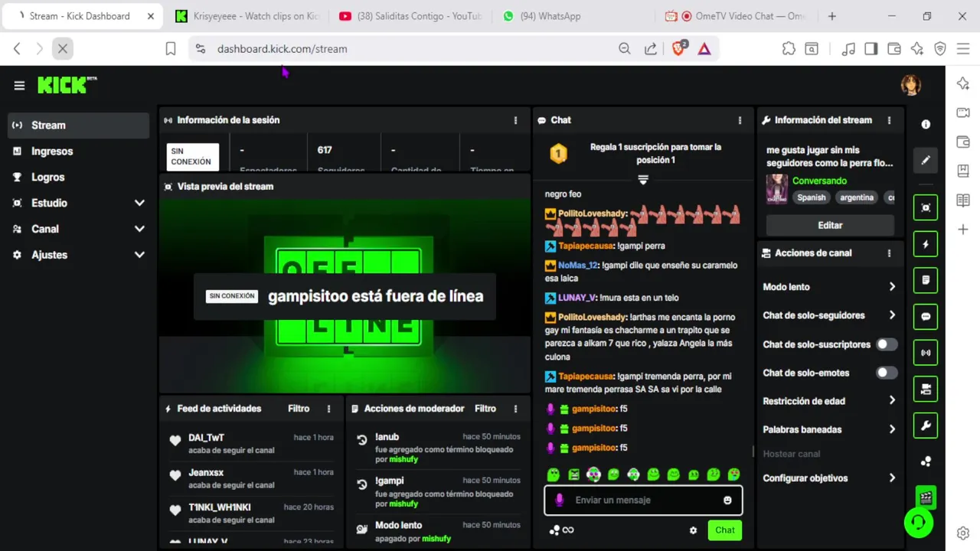Click DAI_TwT follower entry in feed
This screenshot has height=551, width=980.
click(x=251, y=444)
